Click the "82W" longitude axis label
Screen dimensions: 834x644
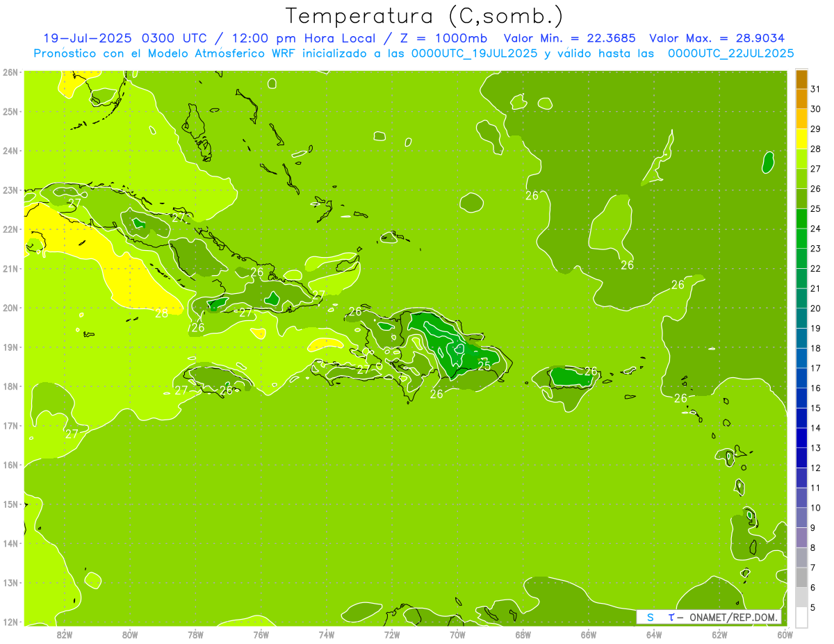[65, 634]
